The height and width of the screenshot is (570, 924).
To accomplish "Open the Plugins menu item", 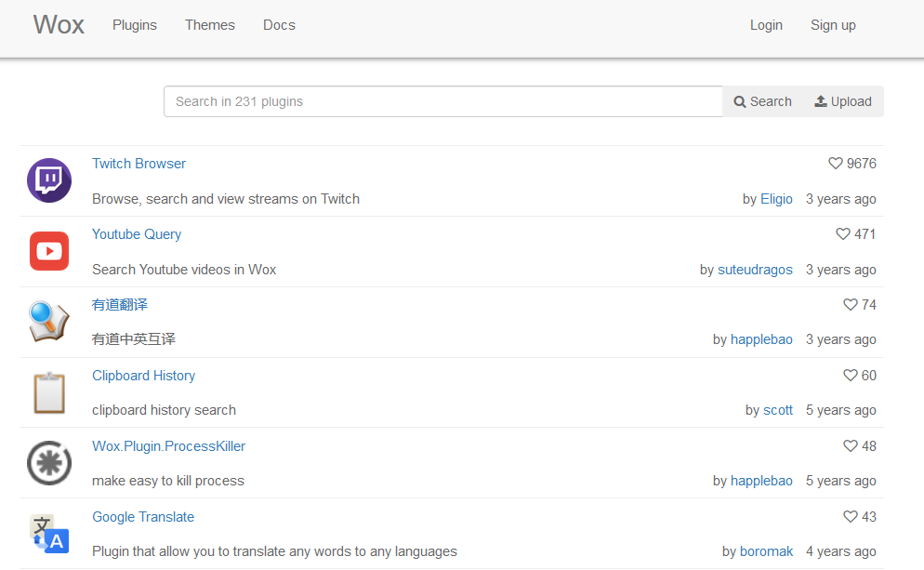I will [134, 25].
